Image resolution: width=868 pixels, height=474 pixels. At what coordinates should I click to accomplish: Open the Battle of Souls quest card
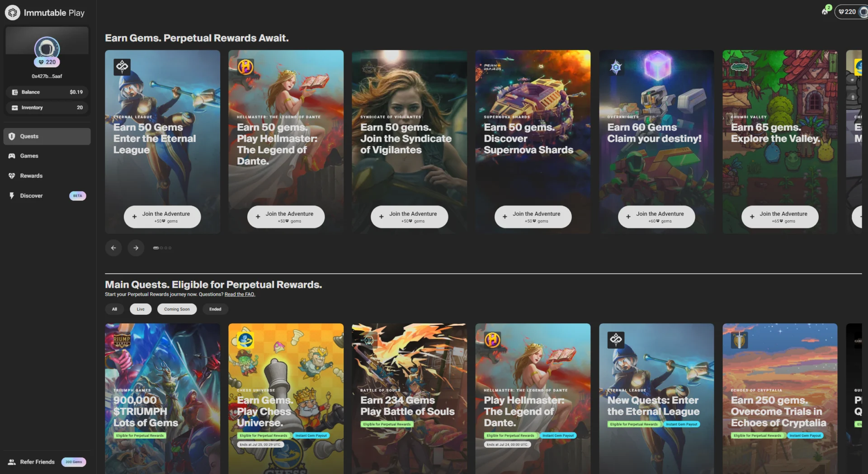(409, 398)
